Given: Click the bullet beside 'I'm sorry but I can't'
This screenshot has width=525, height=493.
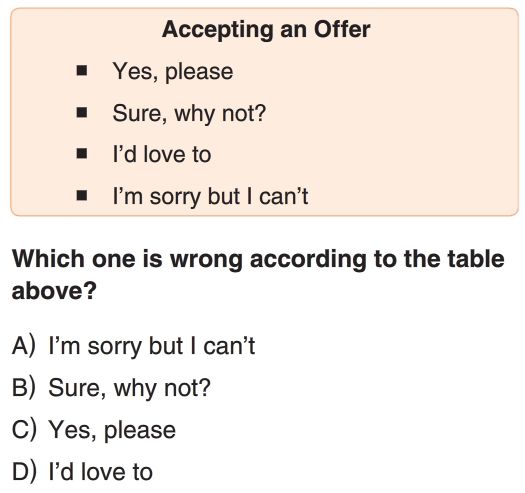Looking at the screenshot, I should coord(82,196).
